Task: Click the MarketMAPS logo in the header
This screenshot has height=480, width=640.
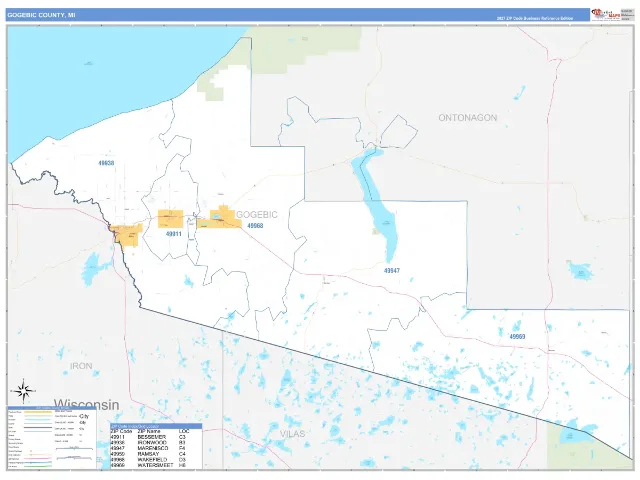Action: (606, 15)
